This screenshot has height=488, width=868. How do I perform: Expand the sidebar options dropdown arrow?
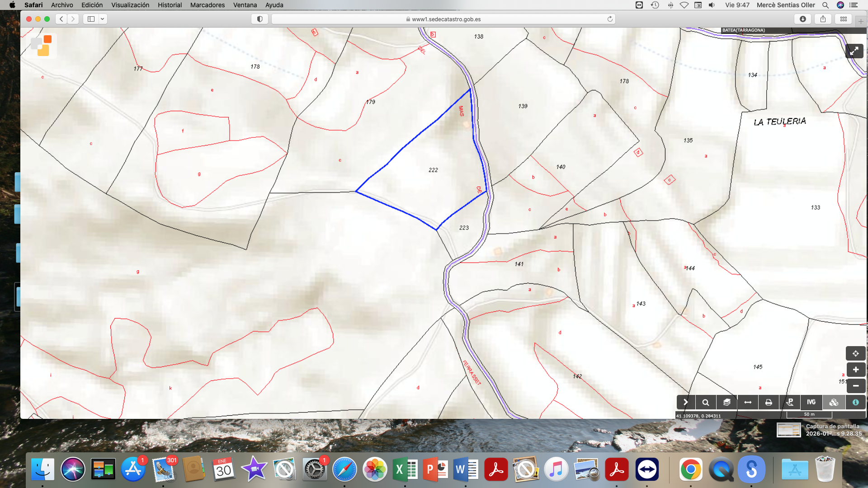103,19
